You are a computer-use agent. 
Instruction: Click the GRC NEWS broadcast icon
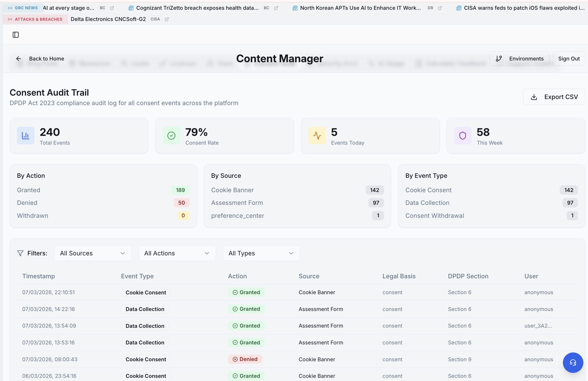coord(10,8)
